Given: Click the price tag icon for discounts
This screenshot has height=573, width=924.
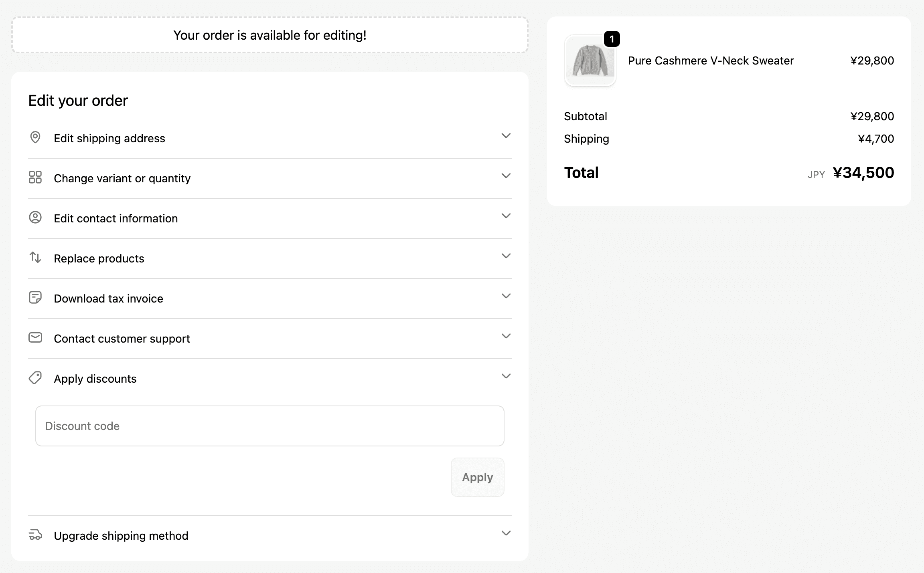Looking at the screenshot, I should tap(35, 378).
